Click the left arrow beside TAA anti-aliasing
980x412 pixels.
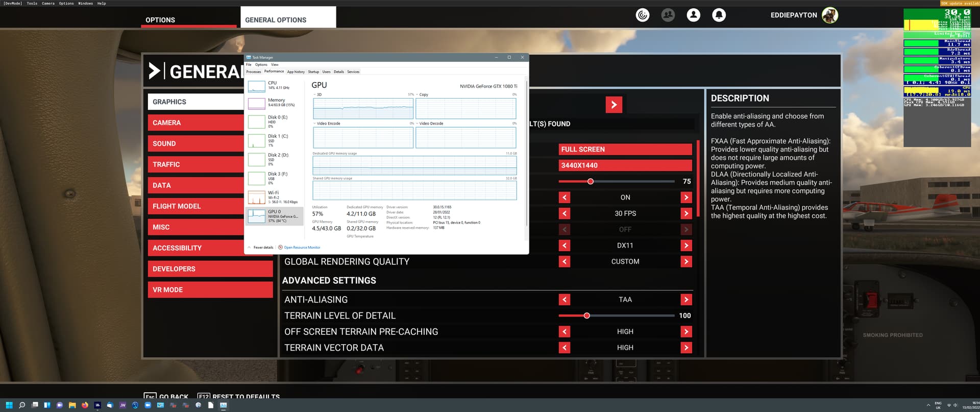(x=565, y=300)
